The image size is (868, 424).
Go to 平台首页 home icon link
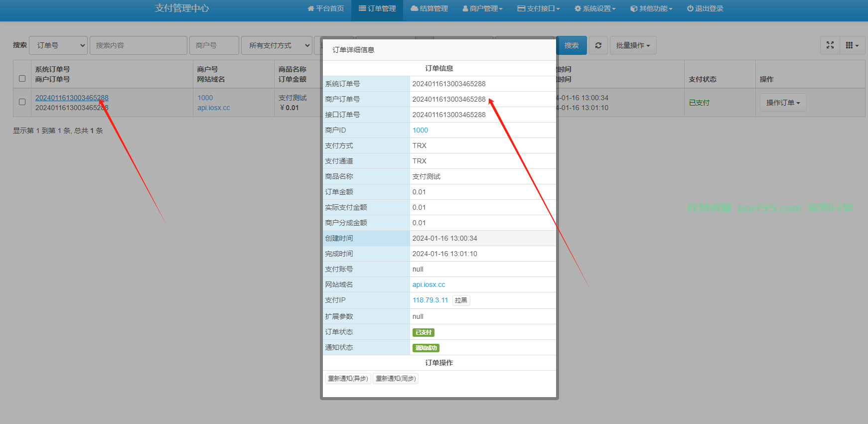click(326, 8)
